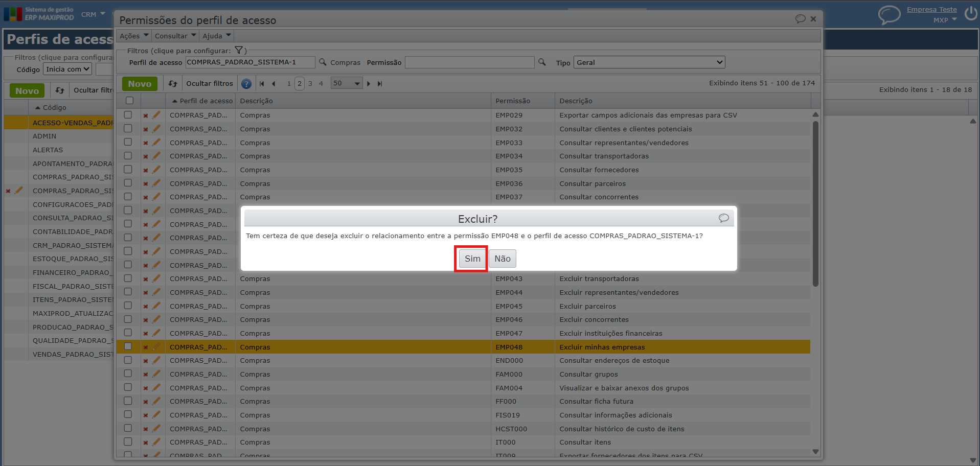Refresh the permissions grid

(173, 84)
